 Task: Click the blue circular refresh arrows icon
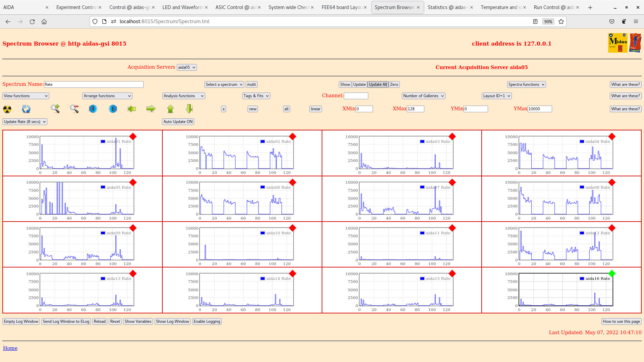26,109
